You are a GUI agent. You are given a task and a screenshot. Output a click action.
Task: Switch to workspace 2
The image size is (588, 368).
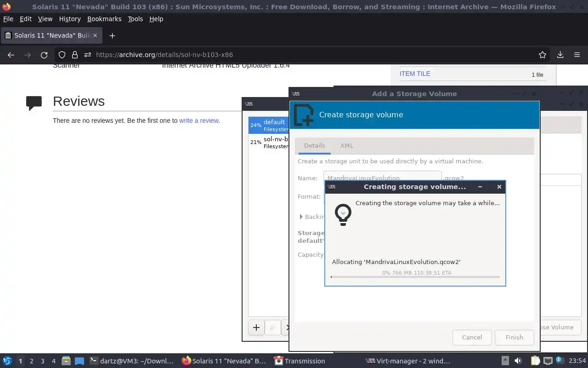click(x=31, y=361)
